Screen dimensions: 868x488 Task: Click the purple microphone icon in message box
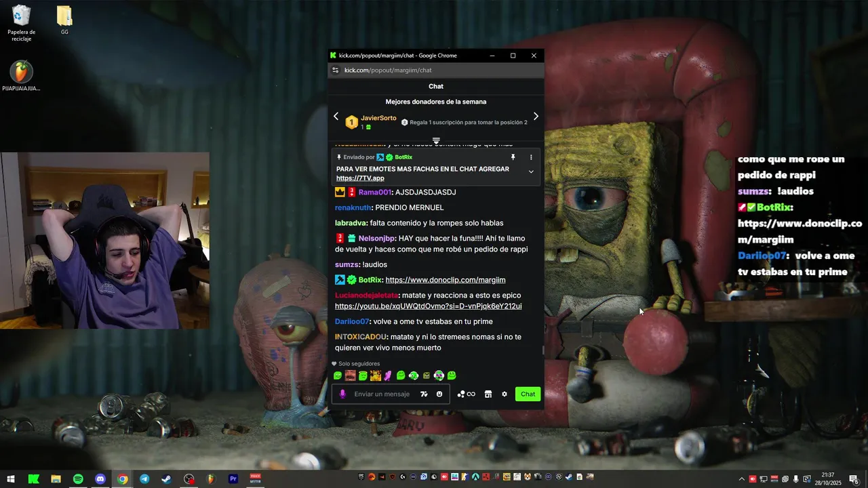(x=342, y=394)
